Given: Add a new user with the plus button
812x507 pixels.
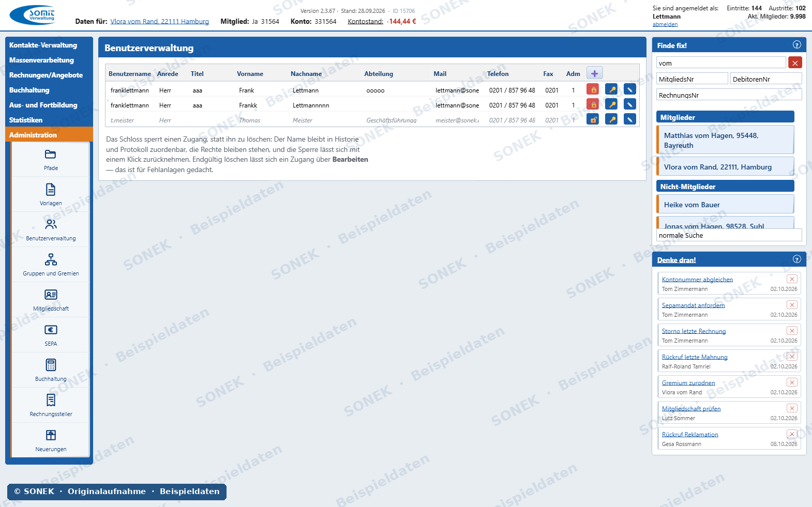Looking at the screenshot, I should (x=595, y=73).
